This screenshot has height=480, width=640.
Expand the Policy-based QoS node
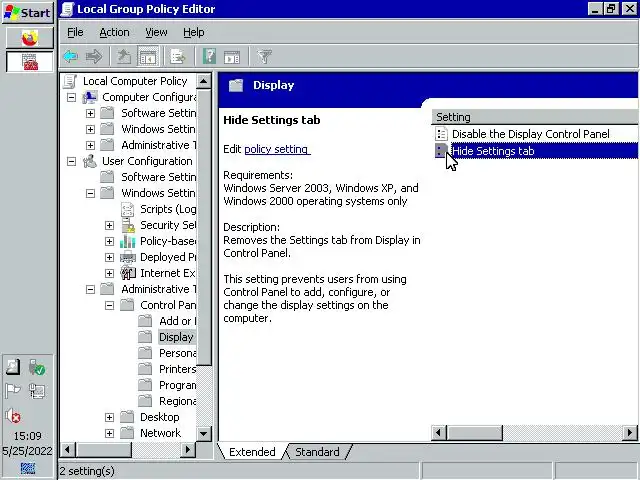pyautogui.click(x=109, y=241)
